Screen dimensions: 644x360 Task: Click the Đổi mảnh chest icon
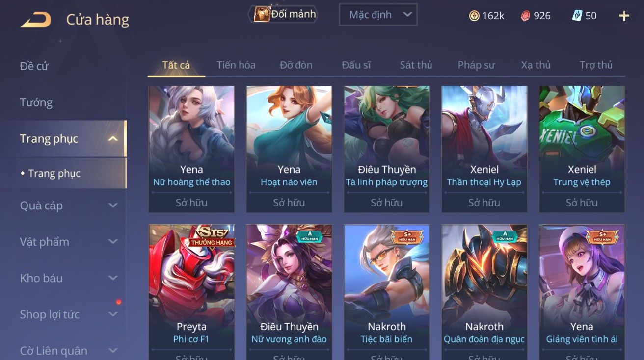pos(261,14)
